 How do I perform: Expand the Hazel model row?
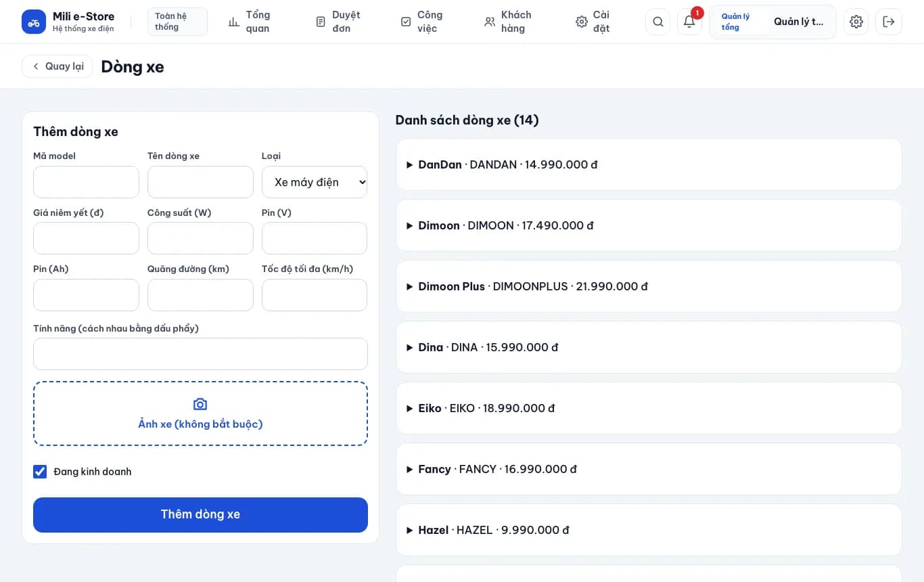[649, 530]
